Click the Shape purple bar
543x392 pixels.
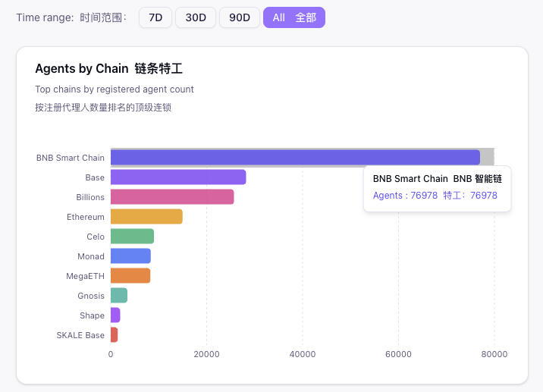[115, 315]
